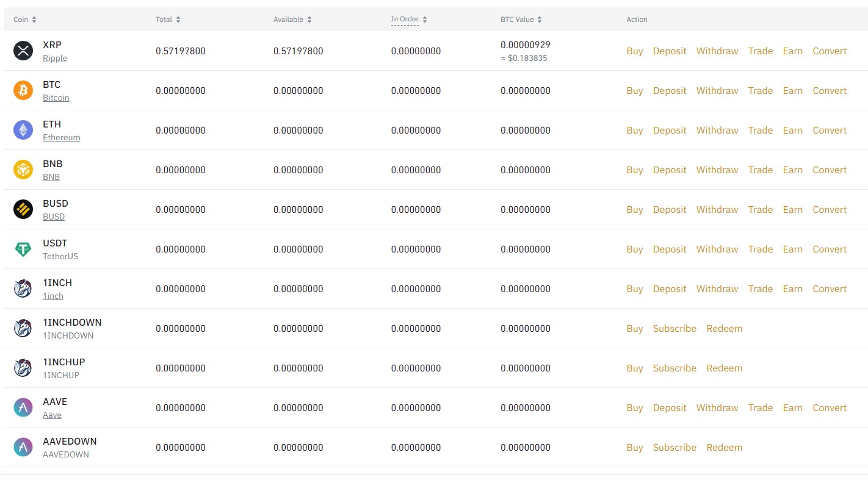Viewport: 868px width, 480px height.
Task: Sort the table by Coin column
Action: pos(25,20)
